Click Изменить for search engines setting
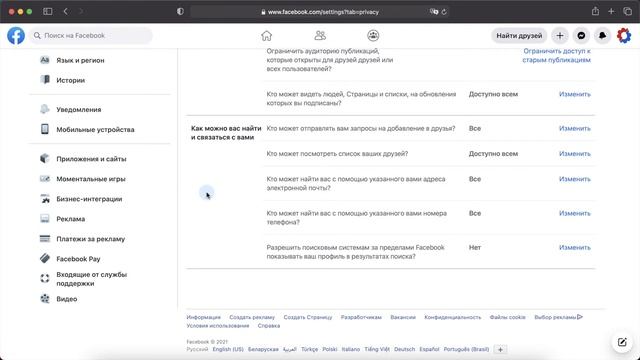The height and width of the screenshot is (360, 640). pos(575,247)
